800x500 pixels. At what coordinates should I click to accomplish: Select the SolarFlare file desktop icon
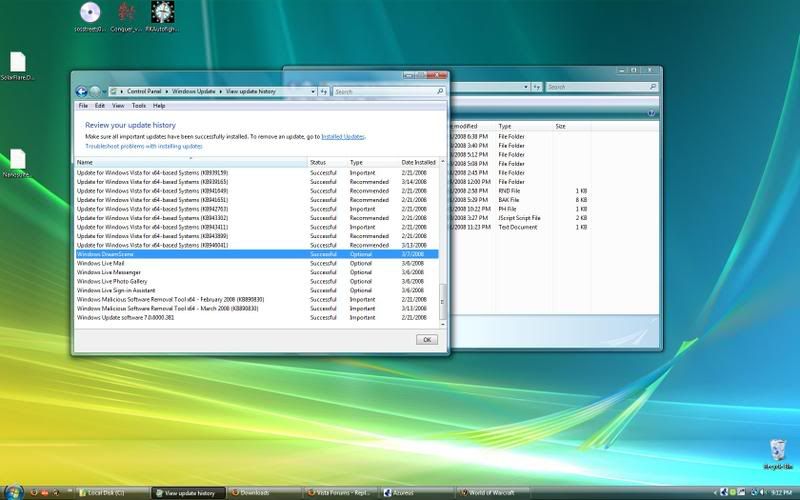pyautogui.click(x=17, y=66)
